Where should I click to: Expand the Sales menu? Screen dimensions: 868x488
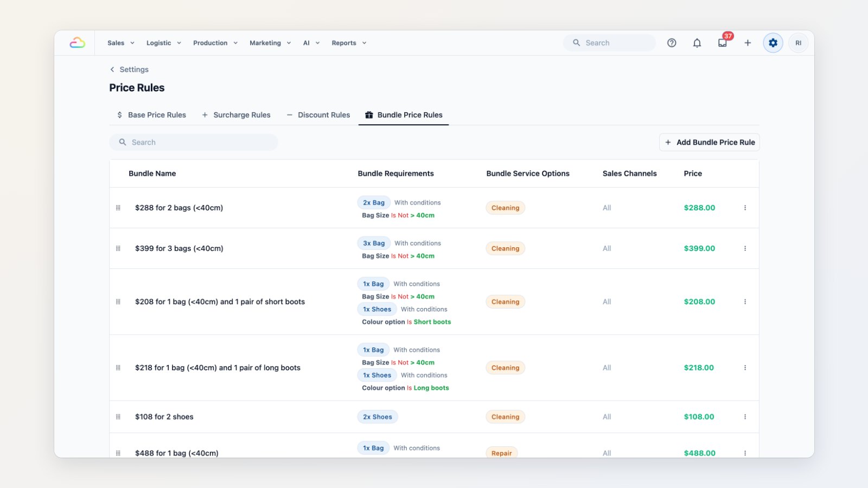pyautogui.click(x=120, y=43)
